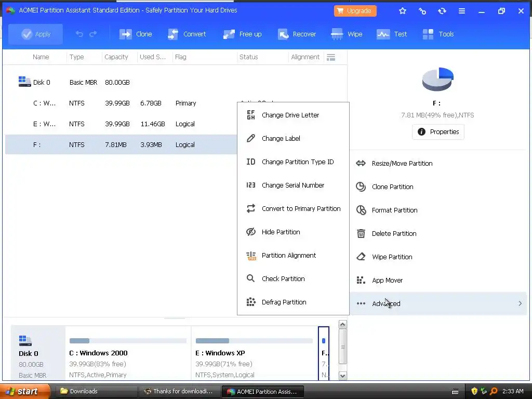Click the Apply button
This screenshot has height=399, width=532.
36,34
